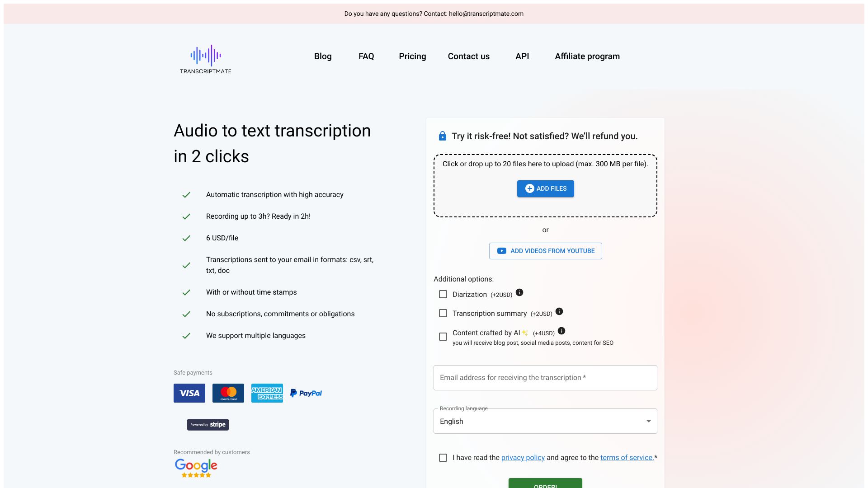Click the YouTube play button icon
The image size is (868, 488).
[x=501, y=251]
